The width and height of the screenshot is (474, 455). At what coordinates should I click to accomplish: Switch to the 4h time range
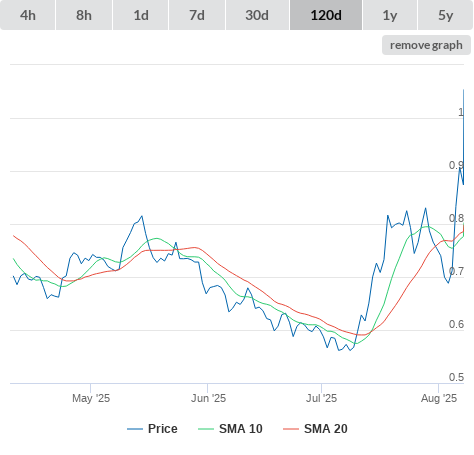point(28,15)
